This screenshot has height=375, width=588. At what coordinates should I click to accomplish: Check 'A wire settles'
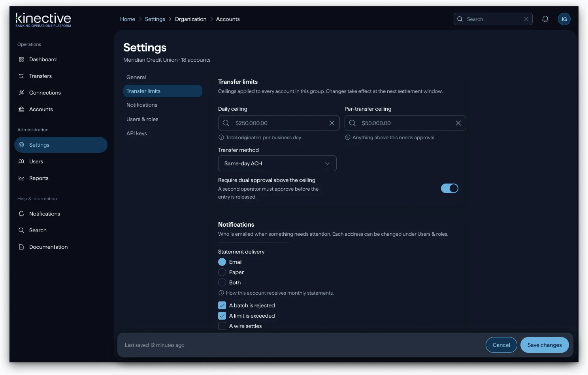[222, 326]
